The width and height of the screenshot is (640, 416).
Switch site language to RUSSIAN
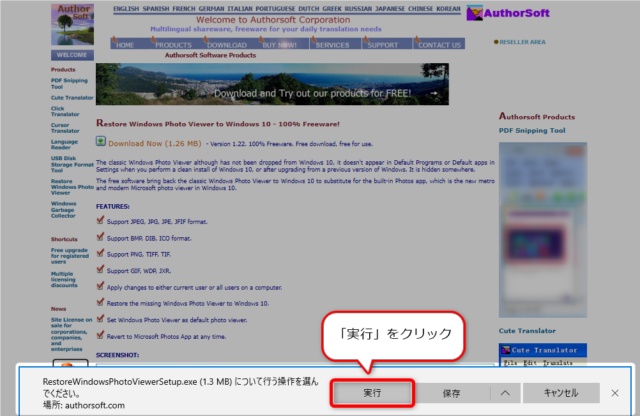[x=358, y=9]
